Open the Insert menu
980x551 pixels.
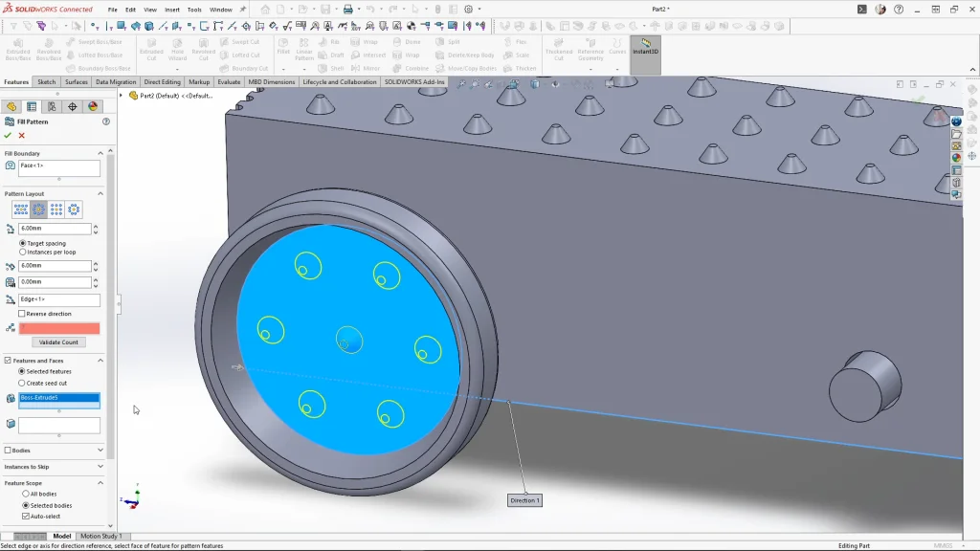[171, 10]
